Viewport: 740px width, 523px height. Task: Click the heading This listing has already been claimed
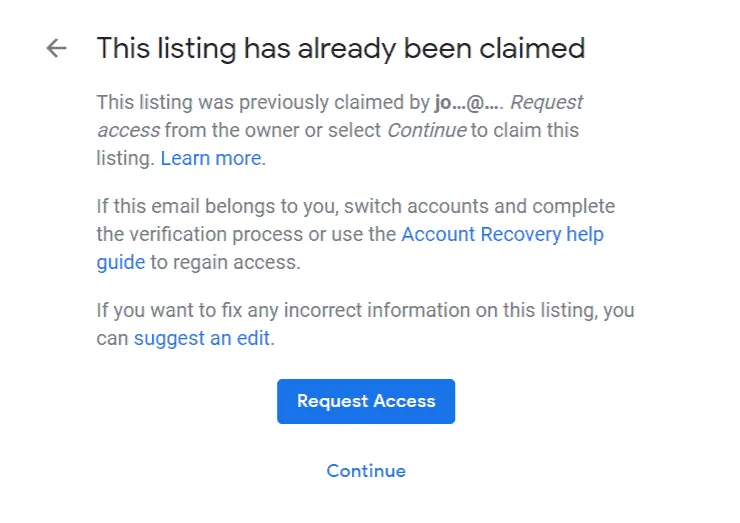pos(340,48)
